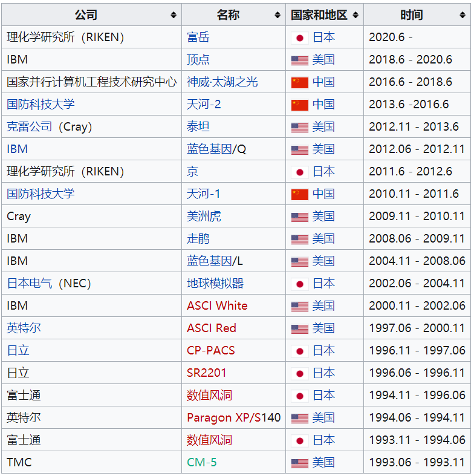Open the 富岳 supercomputer link
Image resolution: width=474 pixels, height=476 pixels.
pyautogui.click(x=198, y=37)
